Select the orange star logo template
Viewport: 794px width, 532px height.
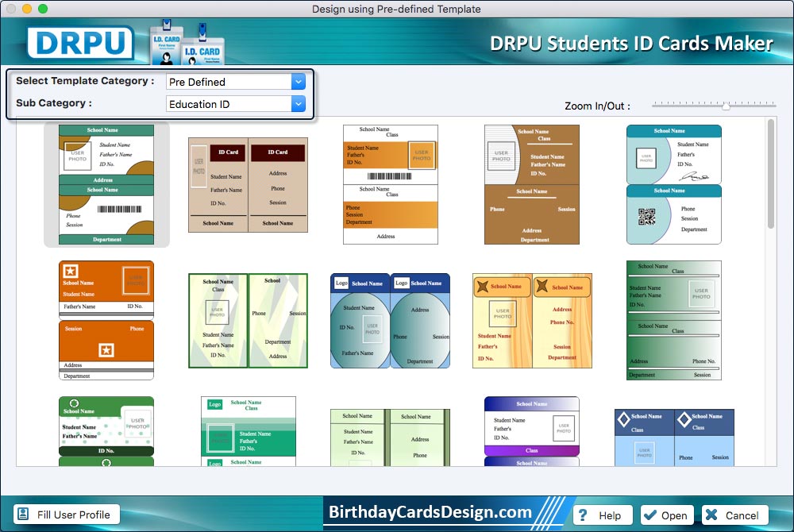pos(106,321)
